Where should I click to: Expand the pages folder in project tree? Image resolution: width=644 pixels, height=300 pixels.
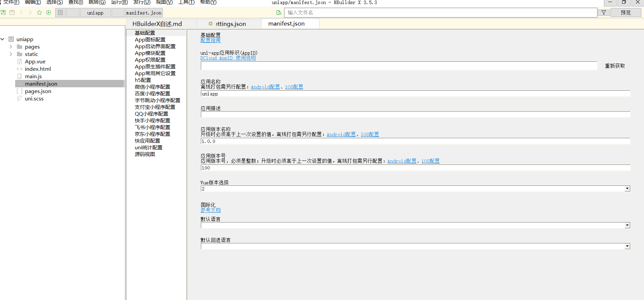click(11, 47)
